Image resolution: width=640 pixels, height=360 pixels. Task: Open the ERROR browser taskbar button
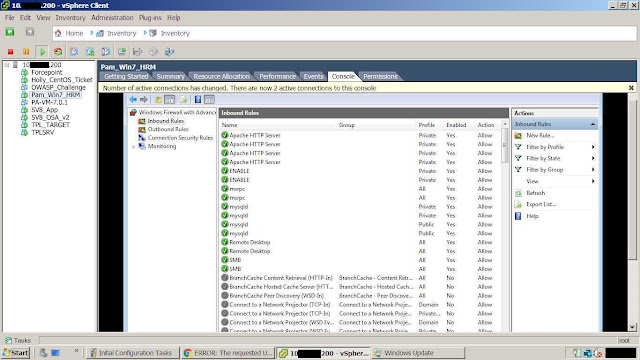tap(228, 353)
